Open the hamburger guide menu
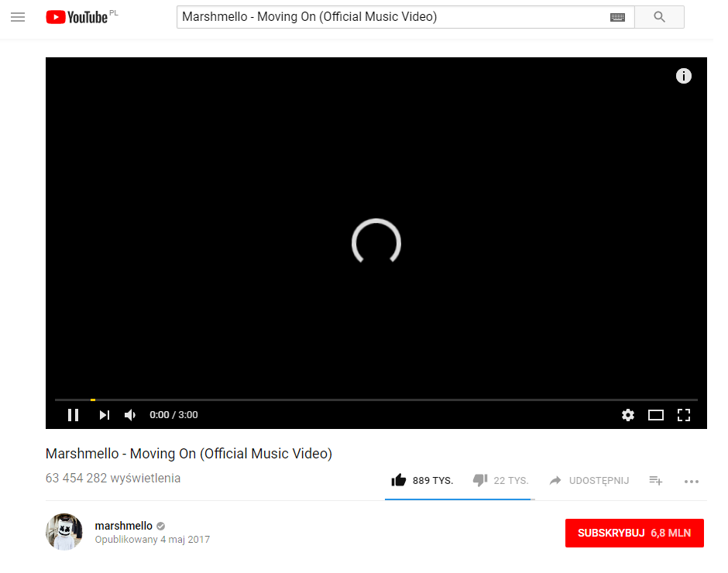This screenshot has width=728, height=573. point(18,17)
